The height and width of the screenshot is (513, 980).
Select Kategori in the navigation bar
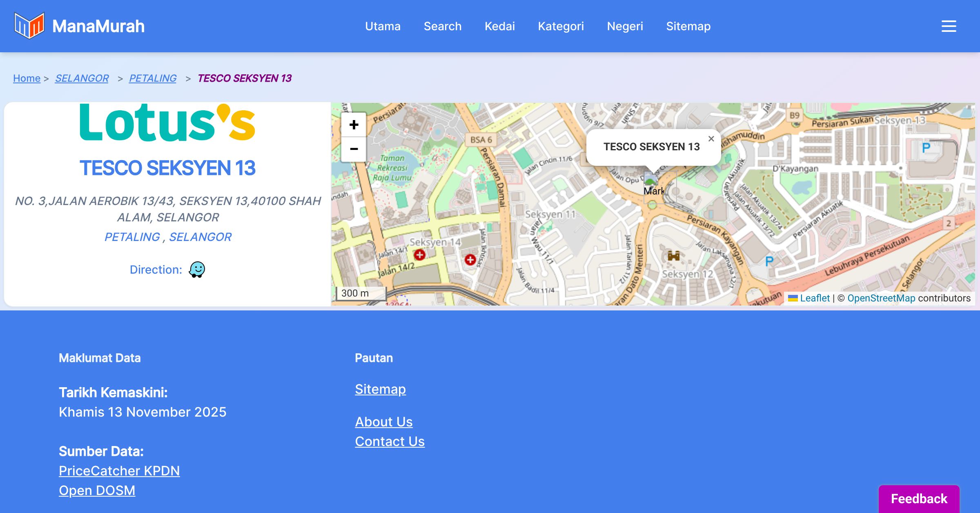[561, 26]
